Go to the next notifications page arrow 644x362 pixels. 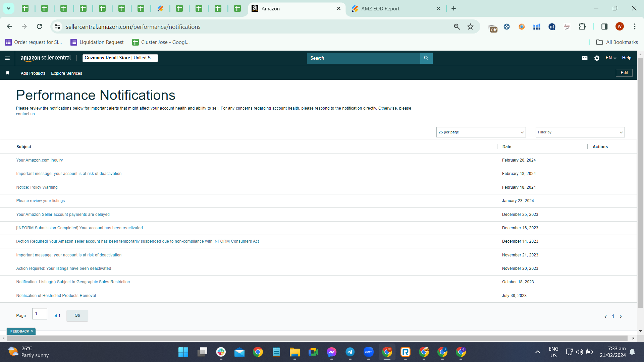coord(621,317)
